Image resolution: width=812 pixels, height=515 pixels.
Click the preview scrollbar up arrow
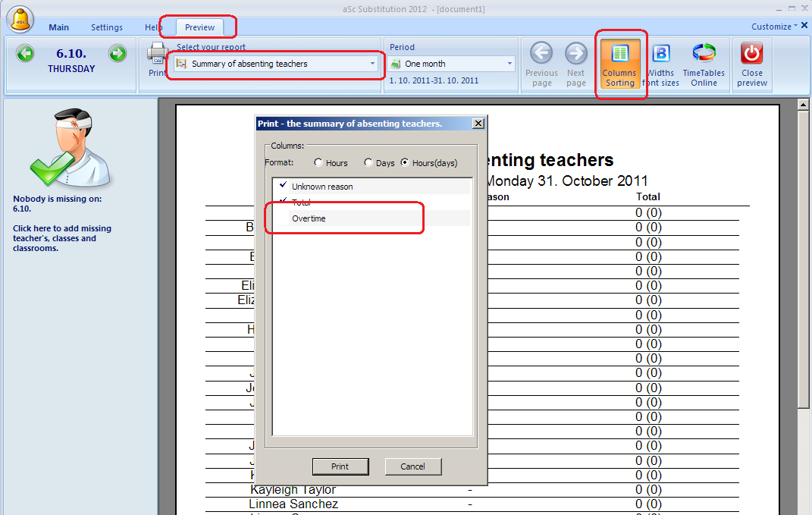[x=803, y=105]
